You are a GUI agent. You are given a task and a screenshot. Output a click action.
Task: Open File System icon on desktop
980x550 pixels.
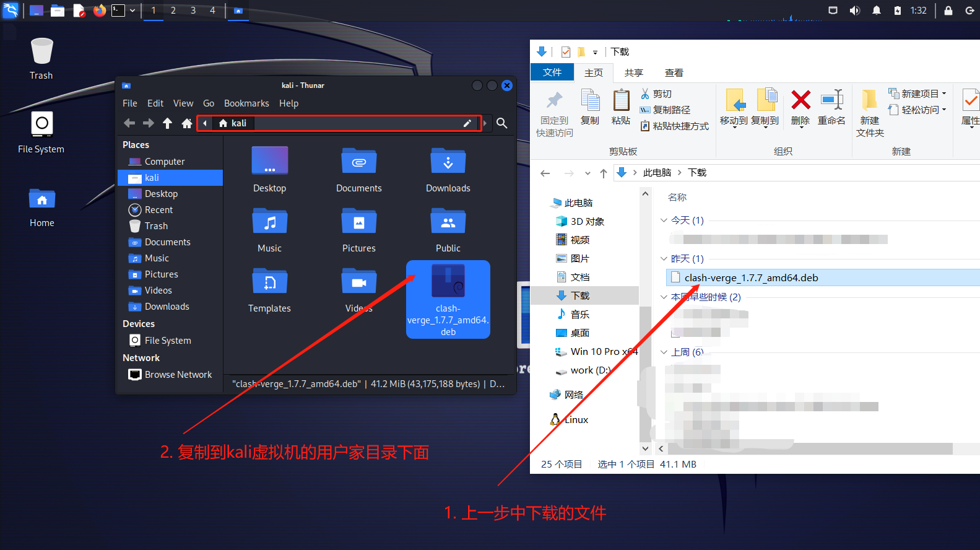[x=41, y=133]
